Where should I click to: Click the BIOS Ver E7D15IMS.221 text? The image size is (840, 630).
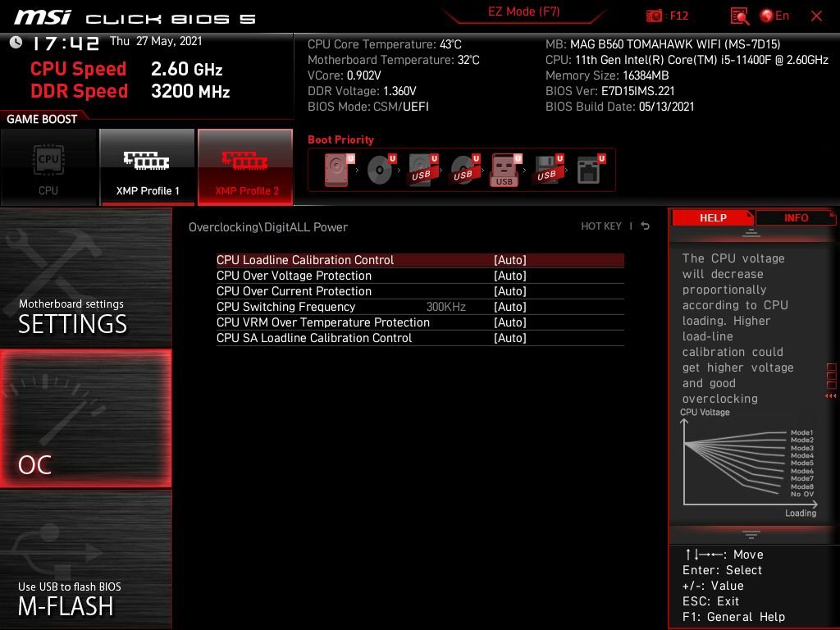pyautogui.click(x=609, y=91)
